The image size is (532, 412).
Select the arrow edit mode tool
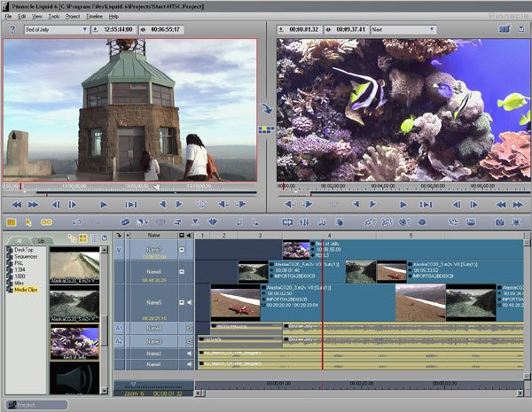(28, 222)
